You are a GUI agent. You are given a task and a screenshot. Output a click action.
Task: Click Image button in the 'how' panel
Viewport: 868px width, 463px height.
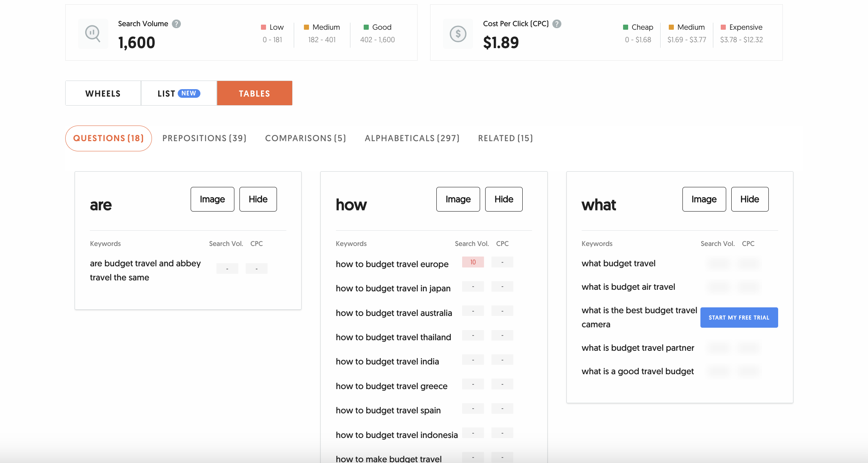coord(457,199)
